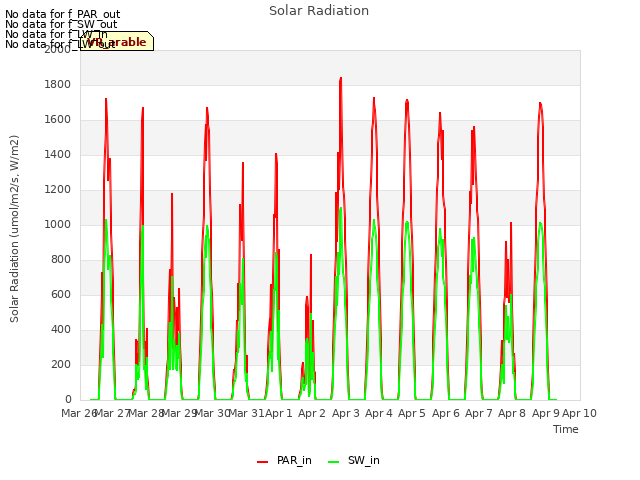The height and width of the screenshot is (480, 640).
Task: Click the 1400 y-axis tick label
Action: click(x=58, y=155)
